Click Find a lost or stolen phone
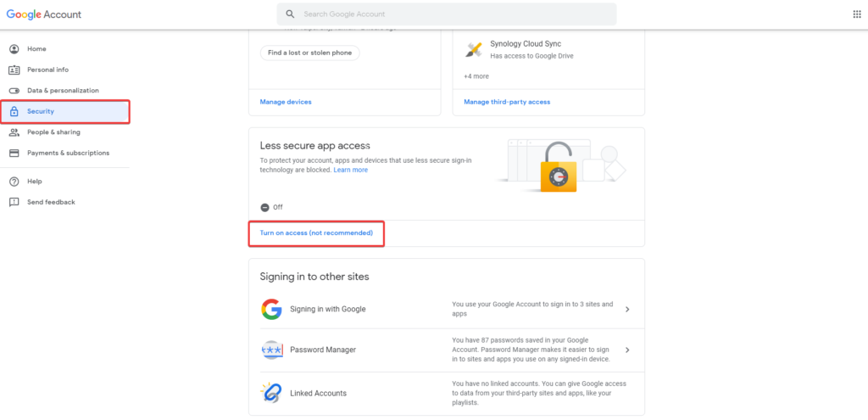Screen dimensions: 868x420 [x=309, y=53]
